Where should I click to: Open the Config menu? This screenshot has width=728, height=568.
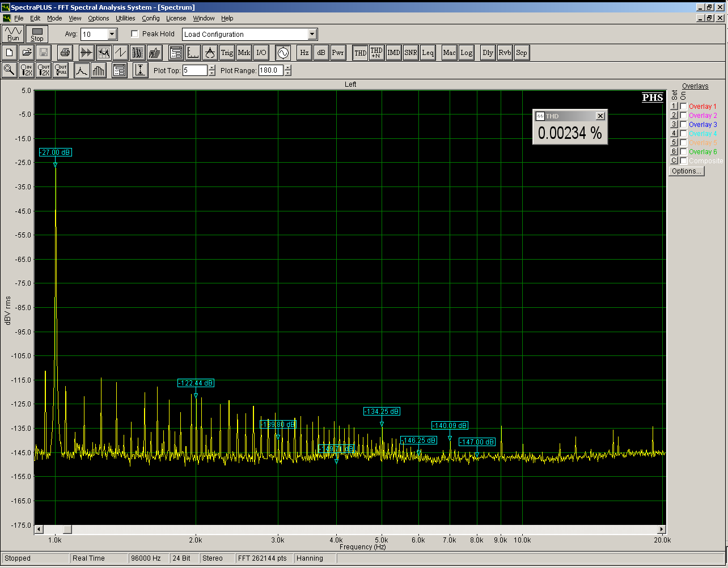tap(151, 18)
